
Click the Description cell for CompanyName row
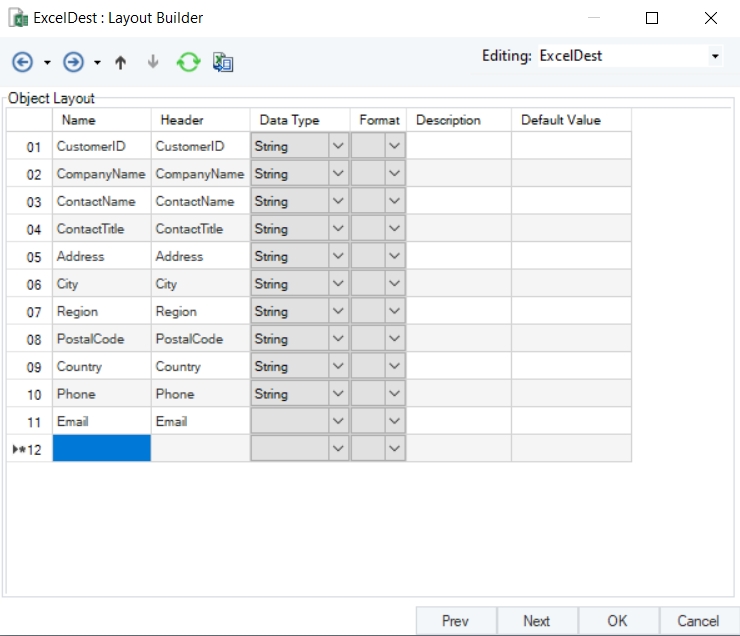tap(459, 174)
